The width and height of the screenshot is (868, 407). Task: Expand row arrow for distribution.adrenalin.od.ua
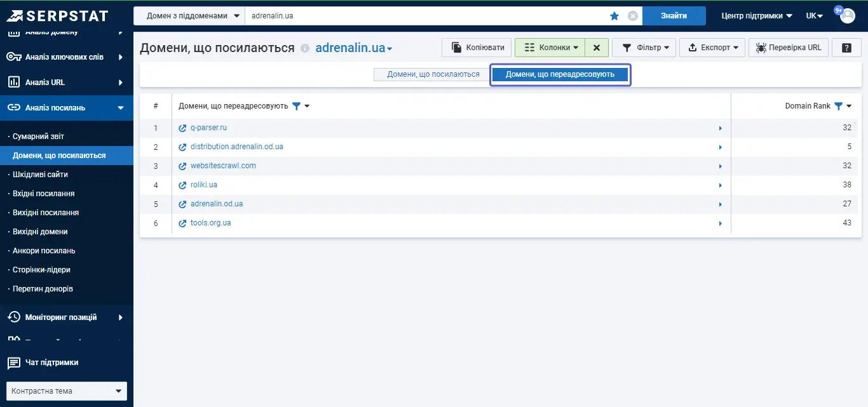click(x=720, y=147)
